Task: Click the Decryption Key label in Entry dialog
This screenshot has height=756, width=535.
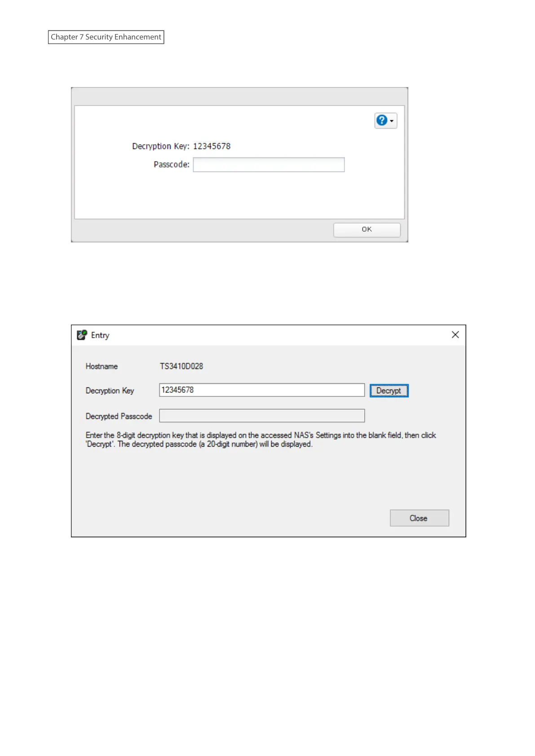Action: pos(110,391)
